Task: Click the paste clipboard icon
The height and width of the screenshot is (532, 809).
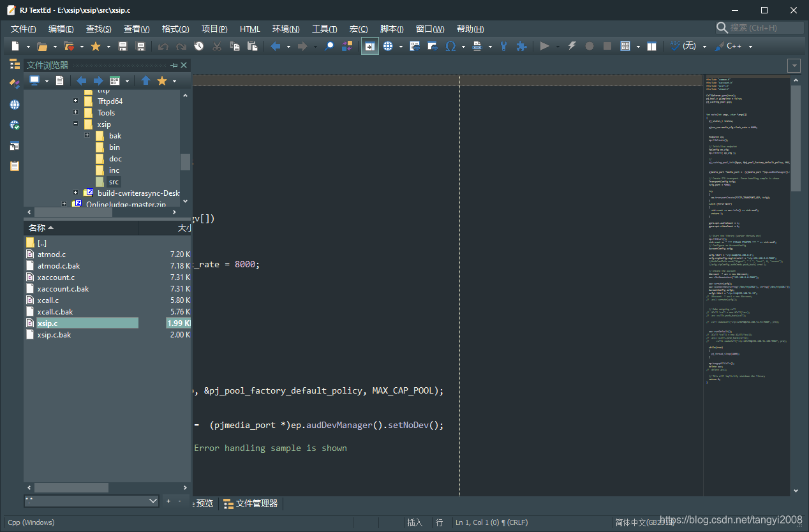Action: pos(253,46)
